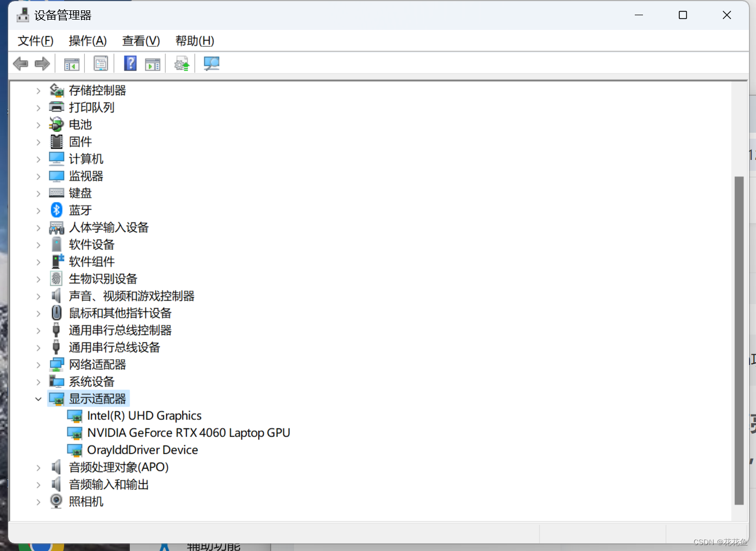Expand the 照相机 node
756x551 pixels.
(x=38, y=502)
